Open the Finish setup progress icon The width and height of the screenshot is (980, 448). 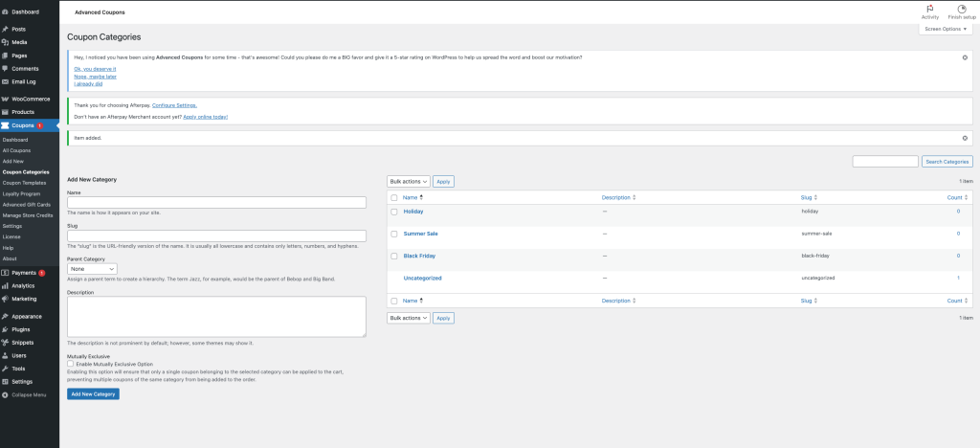(x=962, y=9)
